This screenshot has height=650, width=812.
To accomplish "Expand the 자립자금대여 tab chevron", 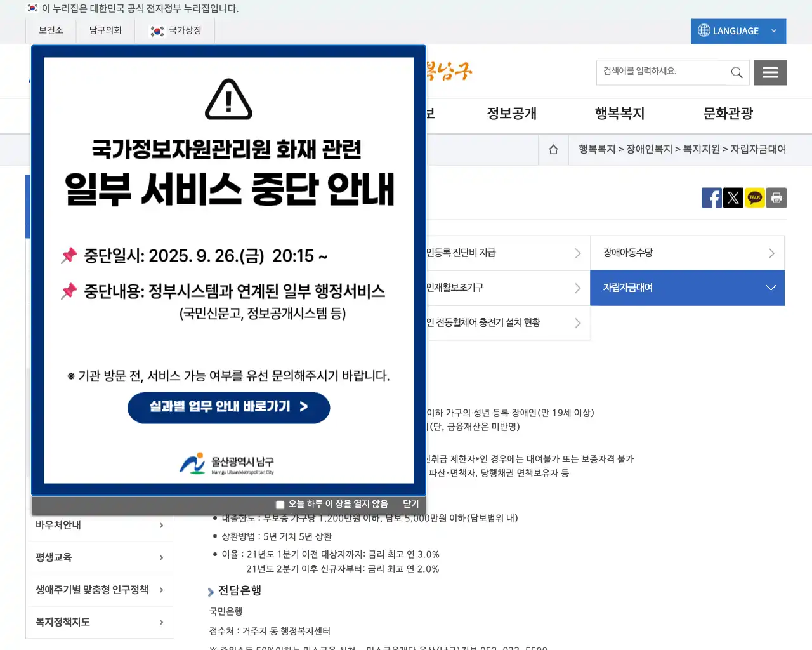I will coord(771,288).
